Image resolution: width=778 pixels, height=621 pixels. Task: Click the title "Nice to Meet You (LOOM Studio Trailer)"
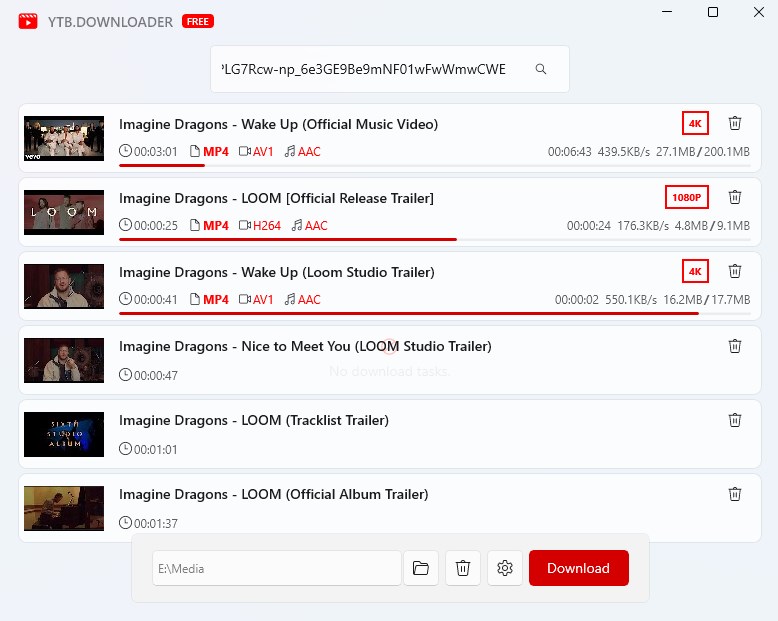[x=366, y=346]
